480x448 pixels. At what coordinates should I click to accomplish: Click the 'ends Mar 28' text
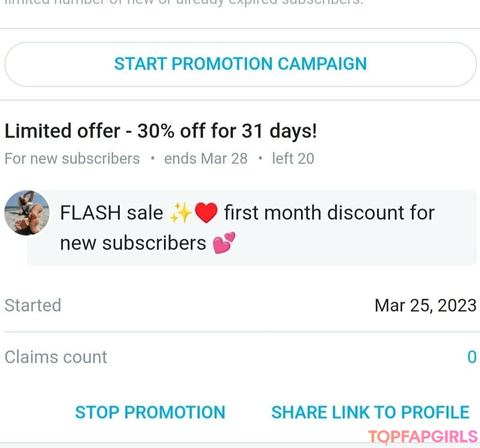click(206, 159)
